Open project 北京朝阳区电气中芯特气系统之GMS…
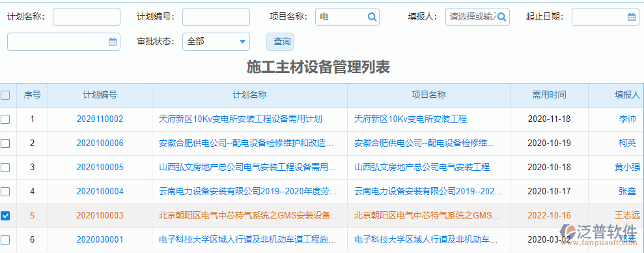This screenshot has width=644, height=253. [427, 216]
